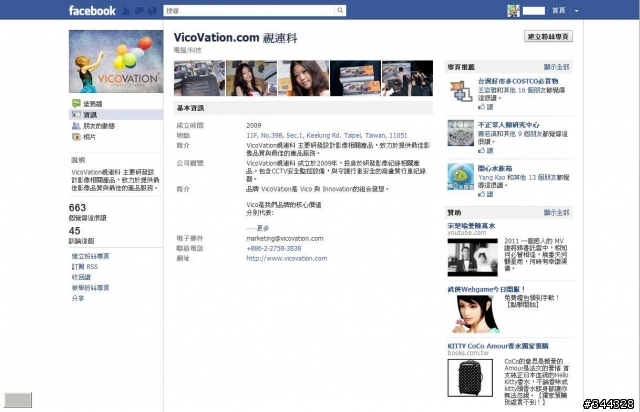Viewport: 640px width, 412px height.
Task: Click the search magnifier button
Action: pyautogui.click(x=340, y=11)
